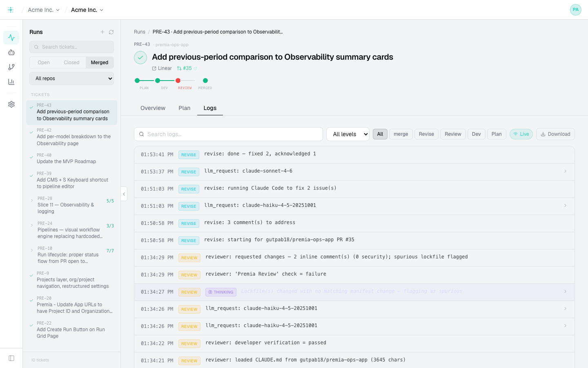This screenshot has height=368, width=588.
Task: Filter logs by All chip
Action: click(x=380, y=134)
